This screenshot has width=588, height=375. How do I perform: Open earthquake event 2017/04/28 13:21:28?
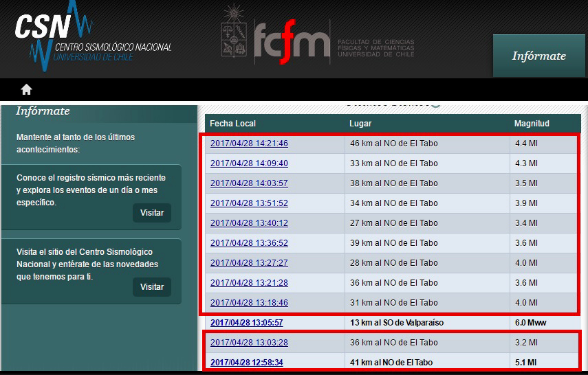point(249,283)
